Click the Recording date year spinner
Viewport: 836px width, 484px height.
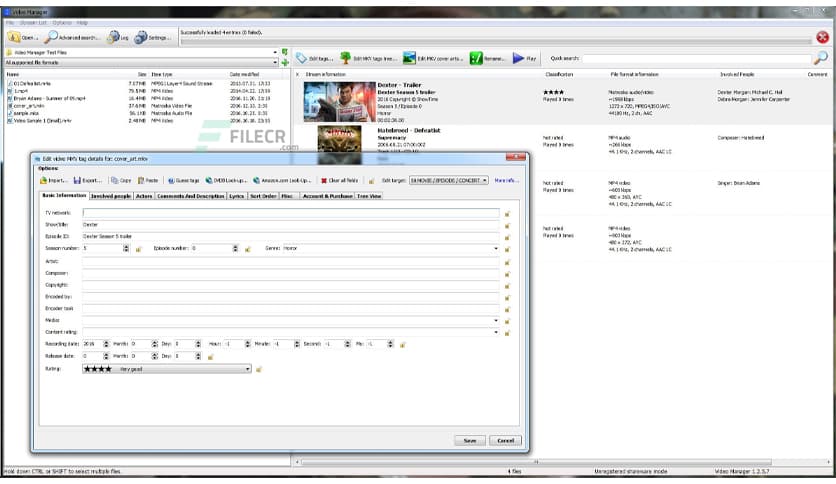tap(106, 344)
